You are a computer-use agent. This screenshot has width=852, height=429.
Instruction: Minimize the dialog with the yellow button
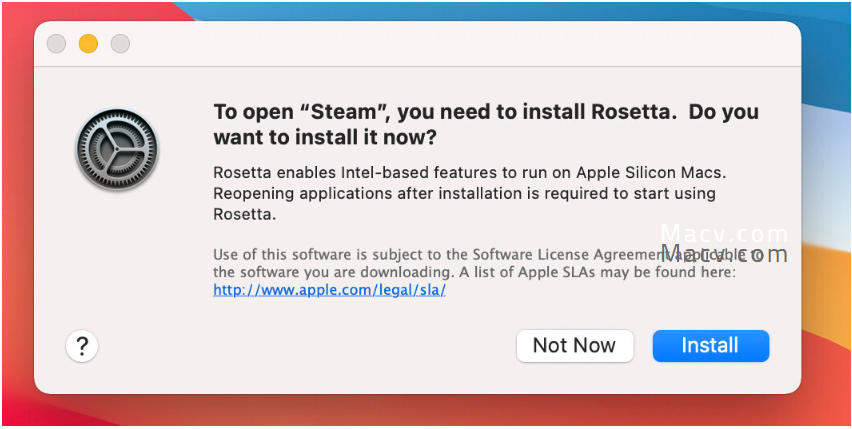pos(88,43)
